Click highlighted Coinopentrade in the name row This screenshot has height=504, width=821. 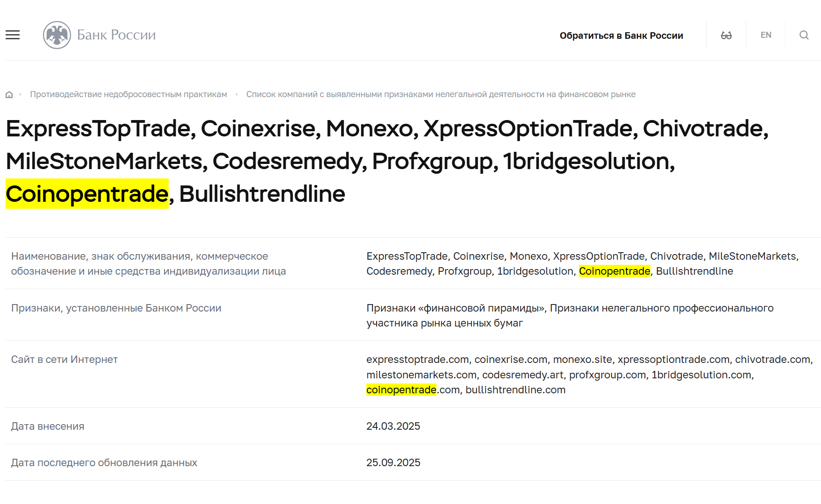coord(614,271)
